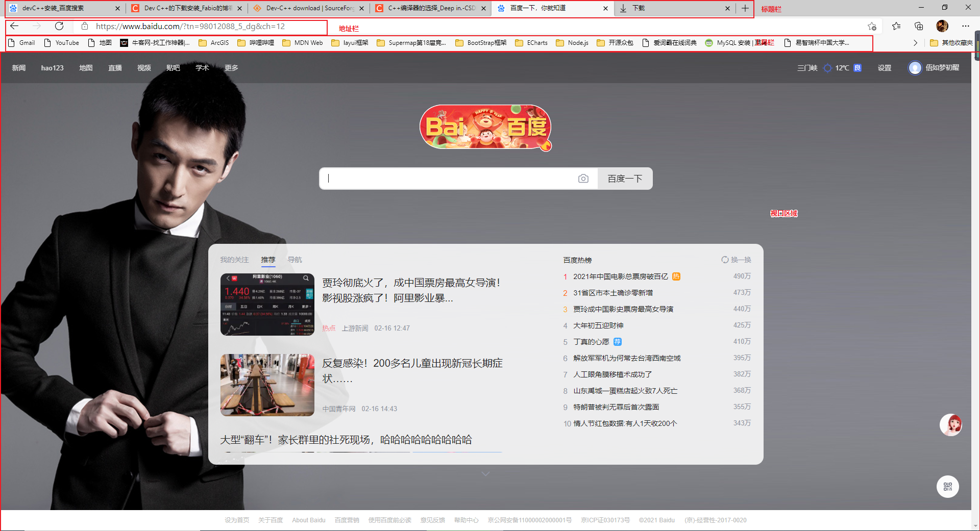The image size is (980, 531).
Task: Open the 贴吧 nav link
Action: tap(173, 68)
